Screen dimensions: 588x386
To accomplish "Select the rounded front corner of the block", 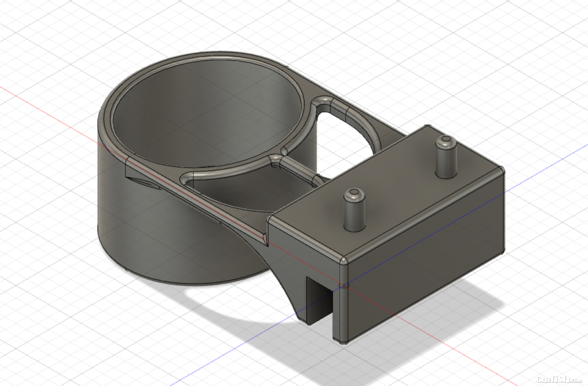I will [x=343, y=262].
